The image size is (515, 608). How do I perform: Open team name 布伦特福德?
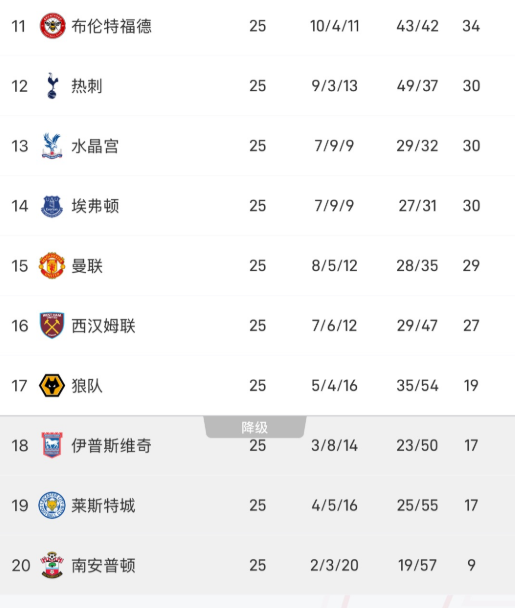111,26
